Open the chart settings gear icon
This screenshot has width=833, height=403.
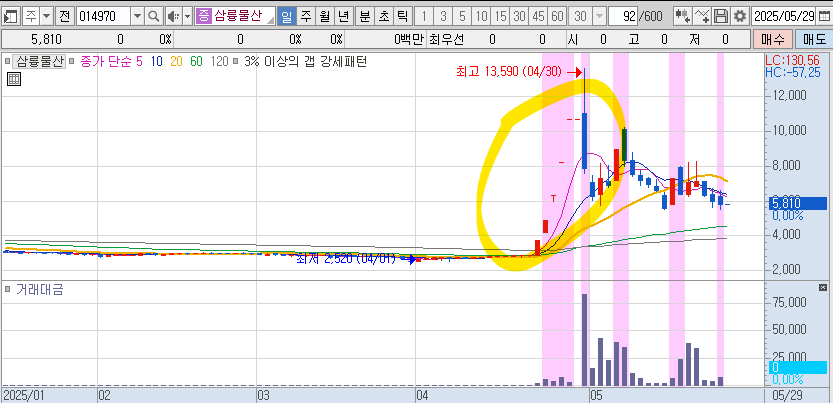pos(739,16)
